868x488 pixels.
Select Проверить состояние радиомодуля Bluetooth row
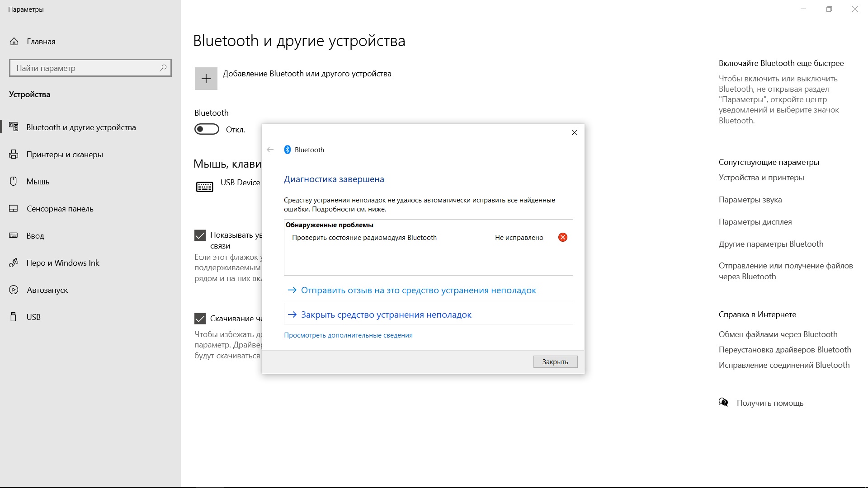pos(428,238)
